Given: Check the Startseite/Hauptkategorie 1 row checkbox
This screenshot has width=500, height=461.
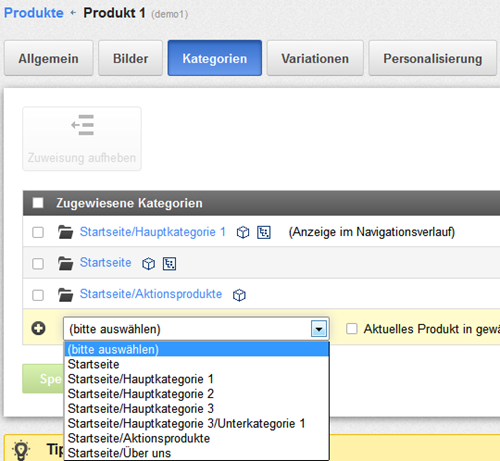Looking at the screenshot, I should [x=38, y=232].
